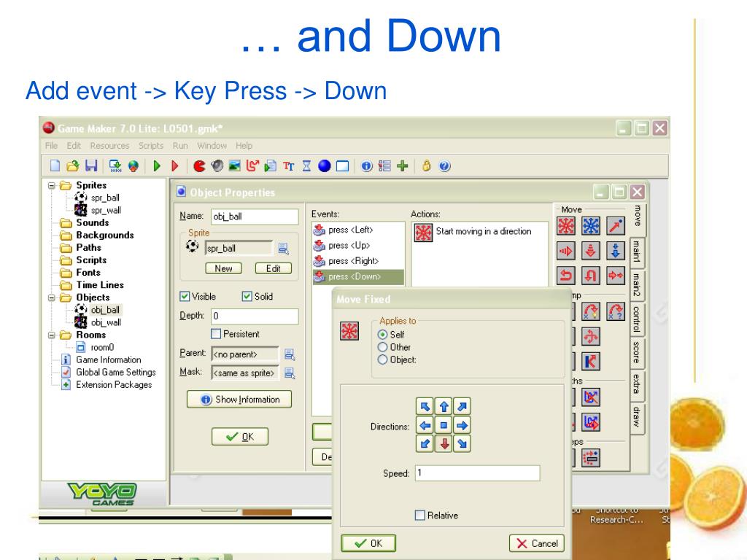Select the Speed Horizontal action icon

[x=566, y=251]
